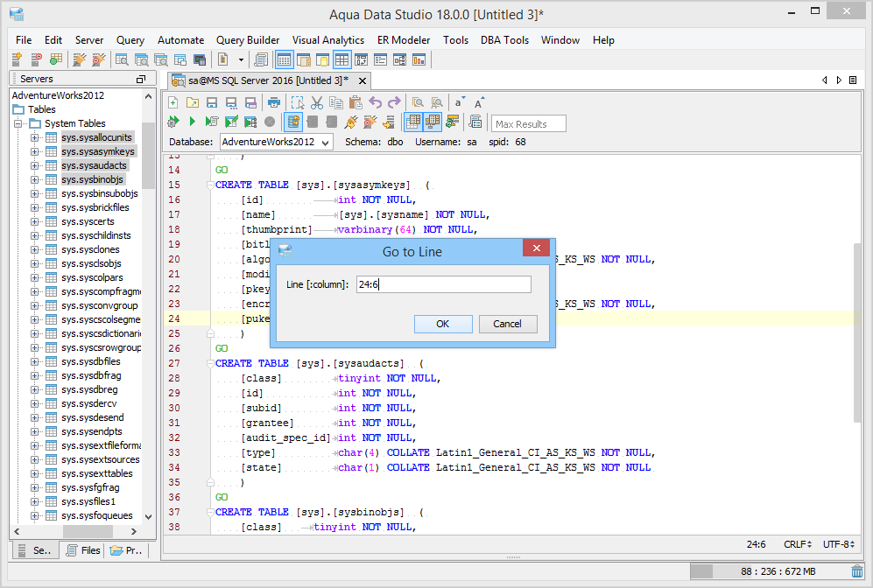Click the Cut scissors icon
Screen dimensions: 873x588
click(317, 102)
